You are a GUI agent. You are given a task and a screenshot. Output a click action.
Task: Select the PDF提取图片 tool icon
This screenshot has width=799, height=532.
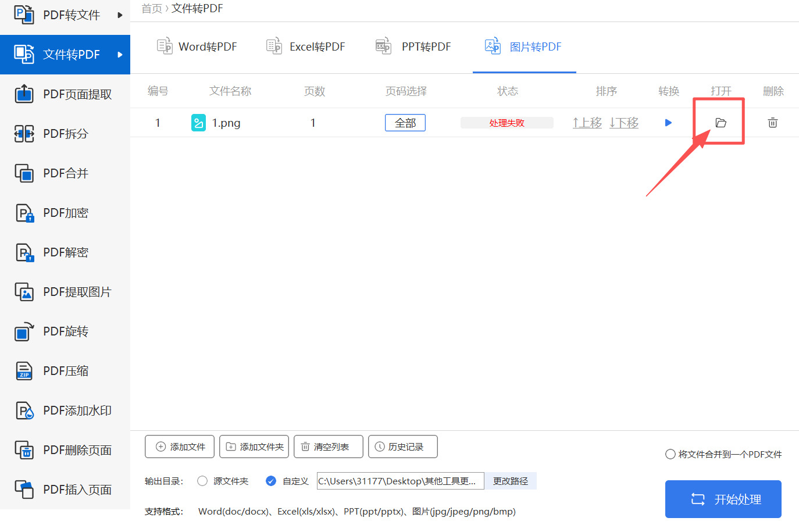(23, 291)
